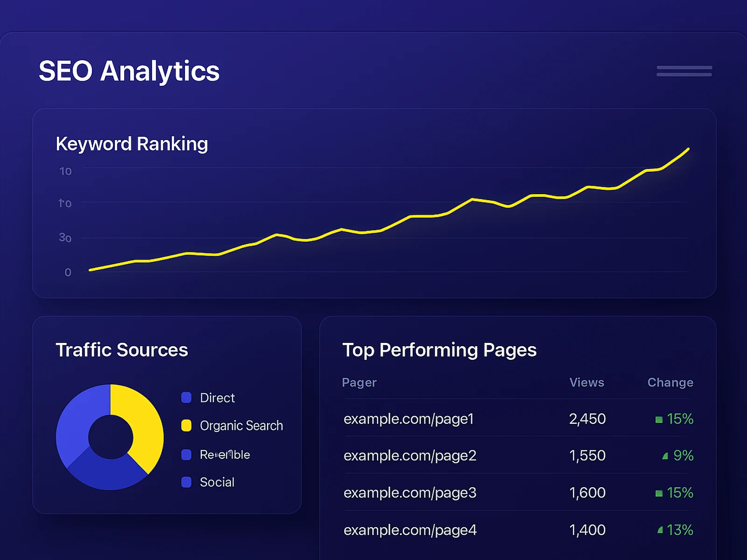Toggle the Social traffic source label
The width and height of the screenshot is (747, 560).
pos(217,482)
